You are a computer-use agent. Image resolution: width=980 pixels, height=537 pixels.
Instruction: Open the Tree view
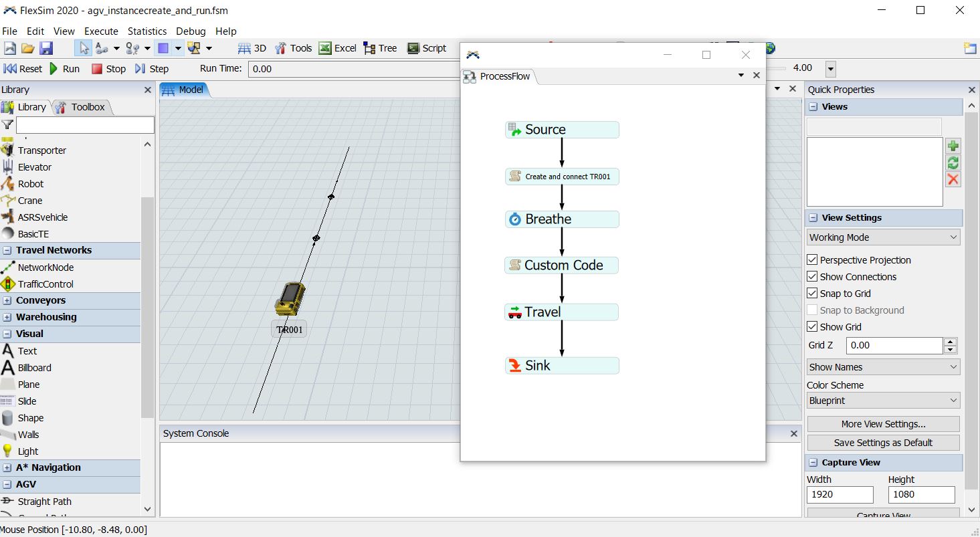click(380, 48)
